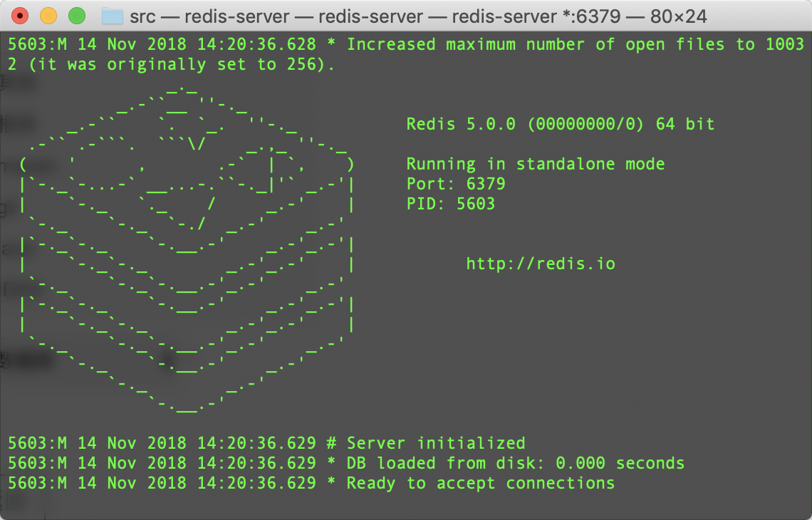Click the "DB loaded from disk: 0.000 seconds" line

[346, 463]
